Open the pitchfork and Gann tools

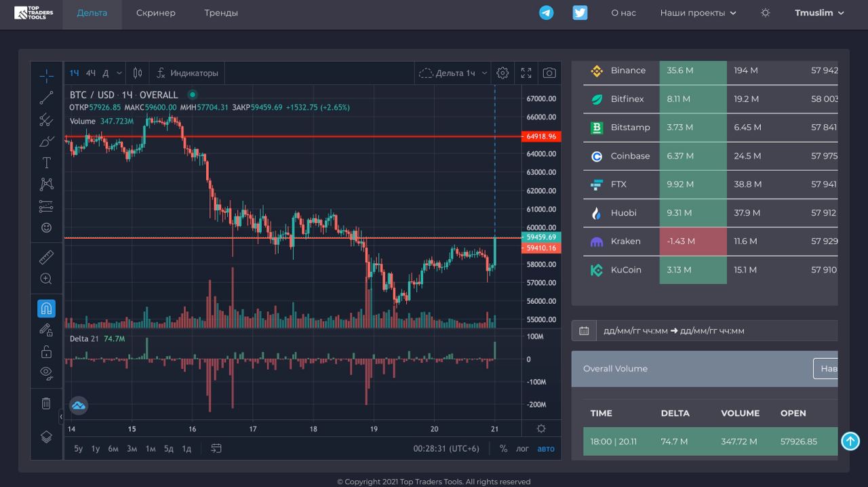(46, 120)
